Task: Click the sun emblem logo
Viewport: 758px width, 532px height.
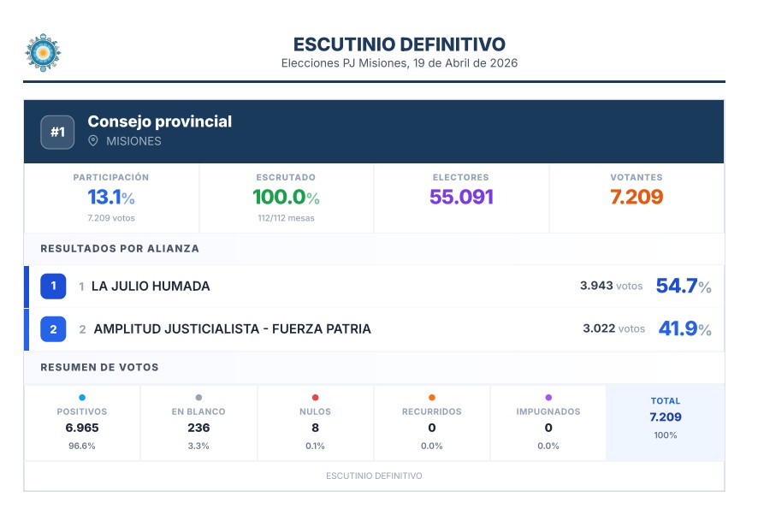Action: [43, 53]
